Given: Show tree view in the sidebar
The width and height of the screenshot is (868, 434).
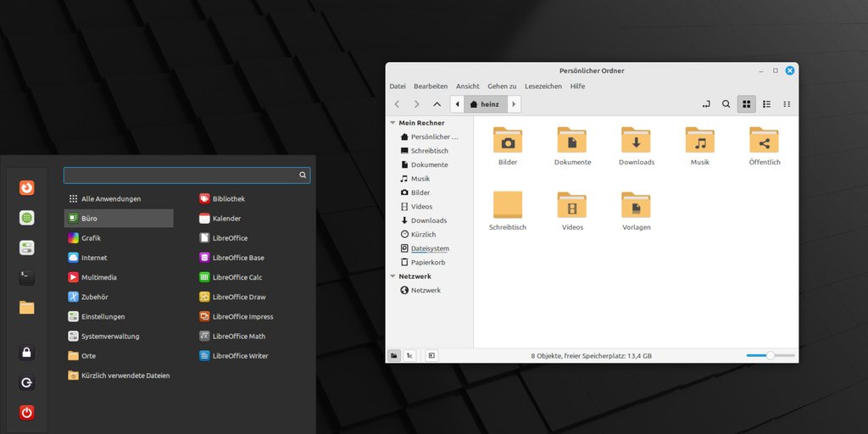Looking at the screenshot, I should (409, 356).
